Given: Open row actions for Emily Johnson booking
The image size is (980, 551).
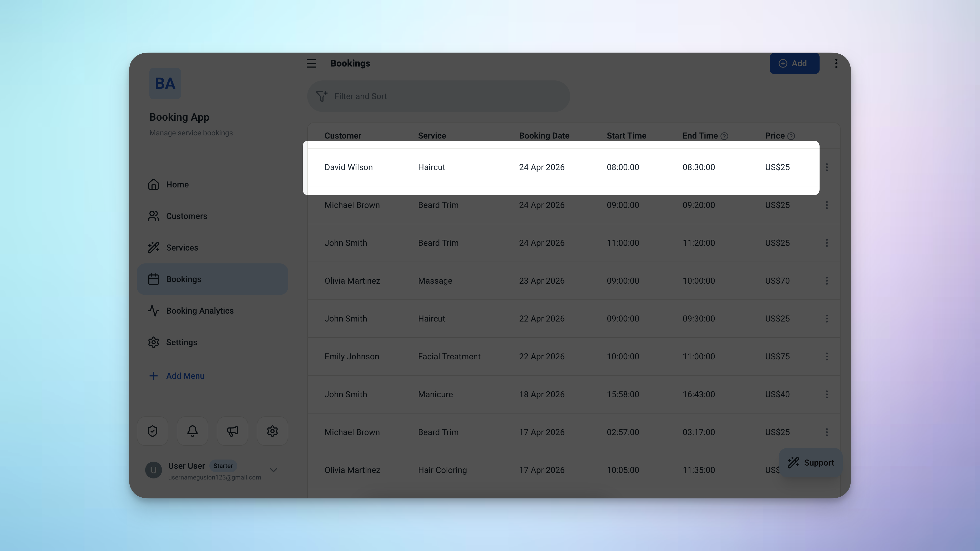Looking at the screenshot, I should pos(827,357).
